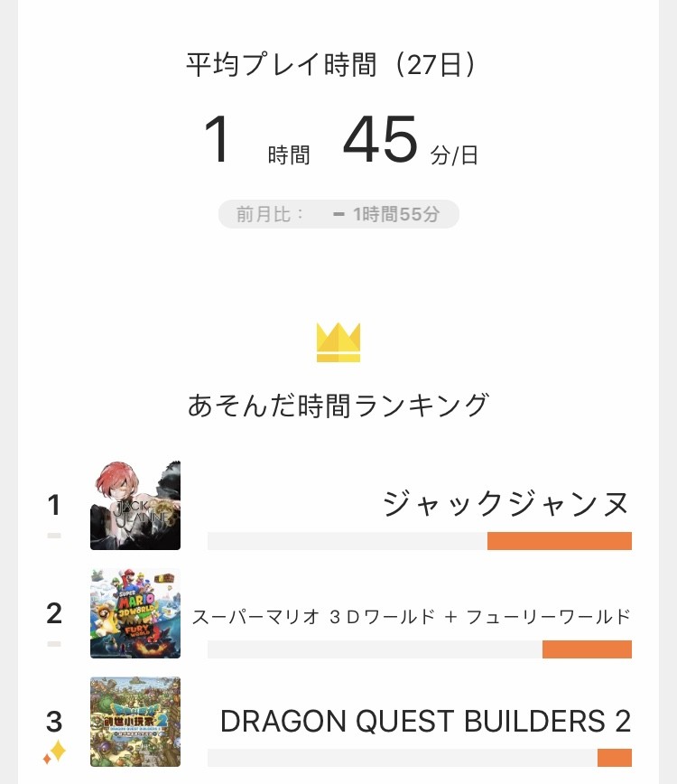This screenshot has height=784, width=677.
Task: Open the Super Mario 3D World cover
Action: coord(135,613)
